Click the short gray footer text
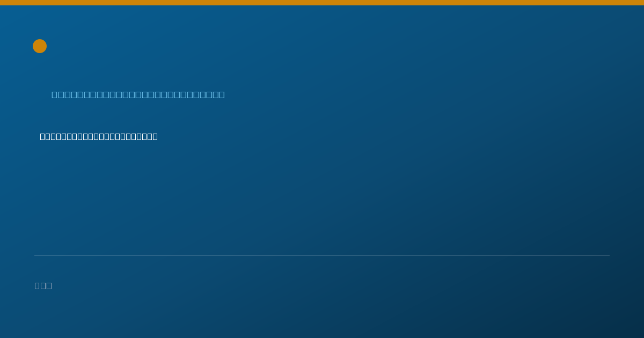 [x=43, y=286]
